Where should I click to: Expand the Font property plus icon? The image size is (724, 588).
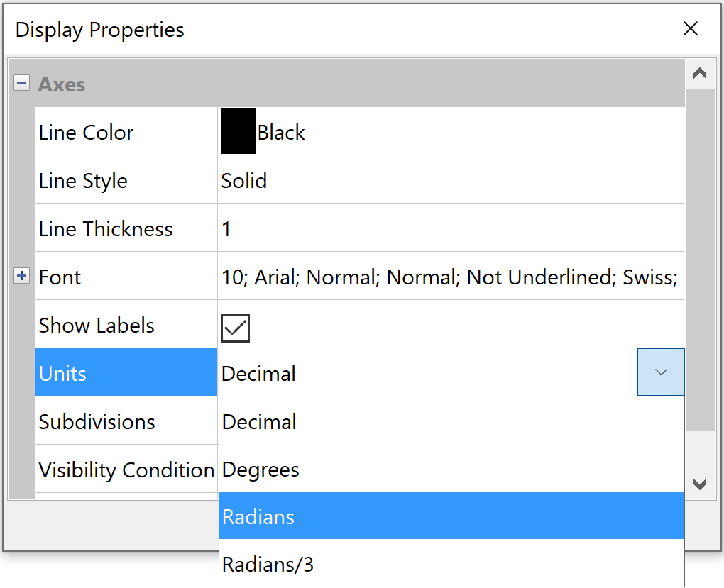22,277
